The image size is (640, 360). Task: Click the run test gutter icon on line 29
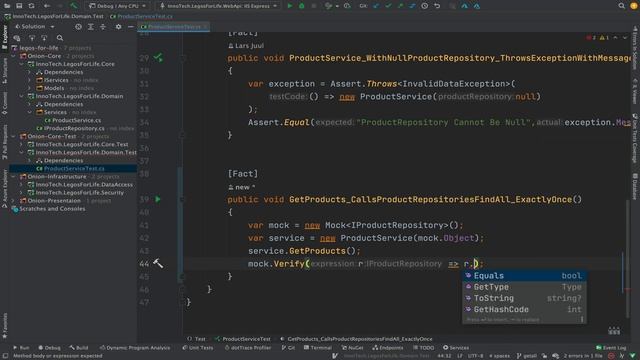coord(158,58)
